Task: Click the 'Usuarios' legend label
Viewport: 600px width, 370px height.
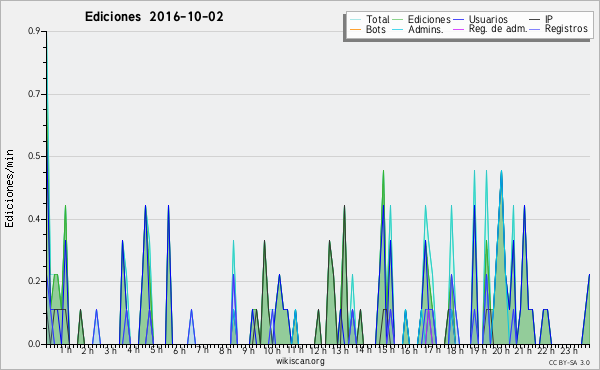Action: tap(488, 19)
